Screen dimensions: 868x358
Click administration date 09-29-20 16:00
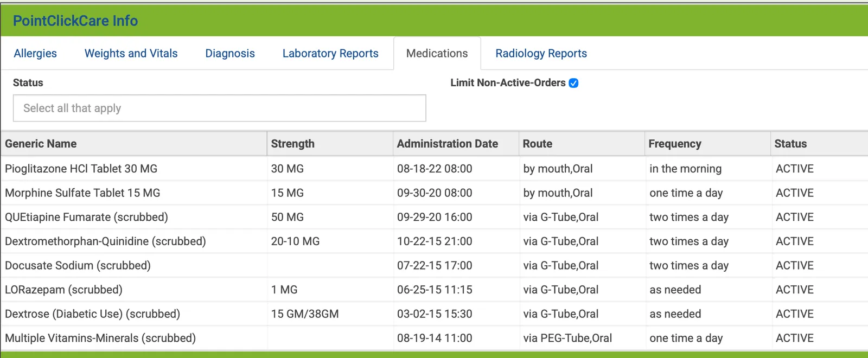435,217
